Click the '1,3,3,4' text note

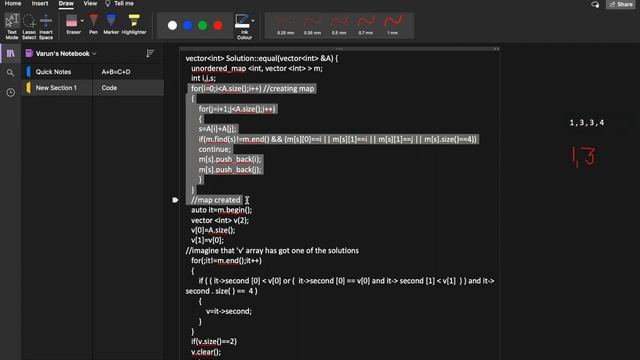point(587,122)
